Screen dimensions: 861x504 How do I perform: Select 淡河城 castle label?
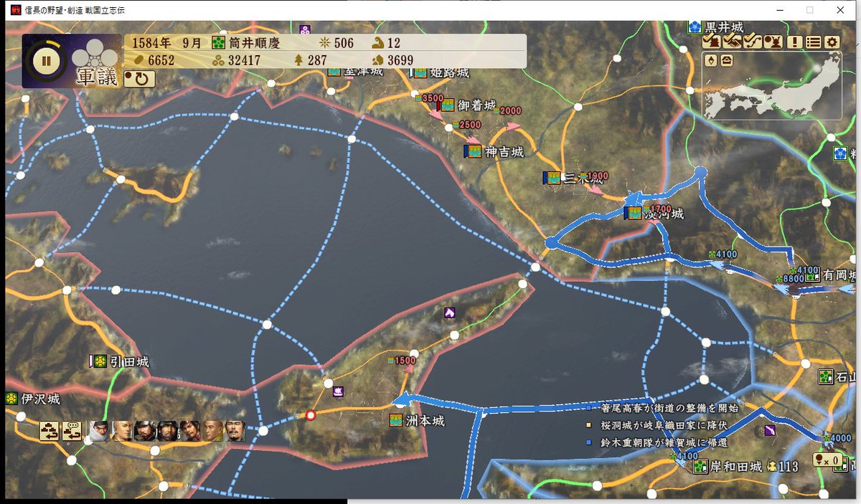pos(663,214)
